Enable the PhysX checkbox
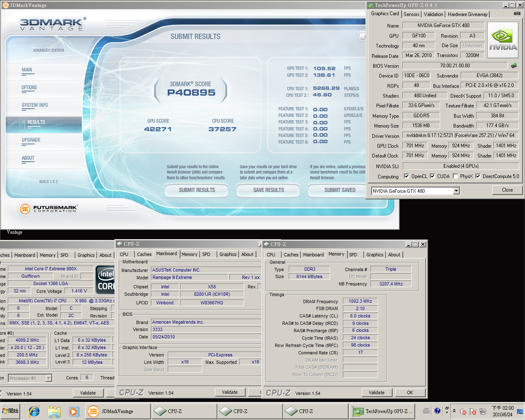Screen dimensions: 525x420 click(455, 176)
